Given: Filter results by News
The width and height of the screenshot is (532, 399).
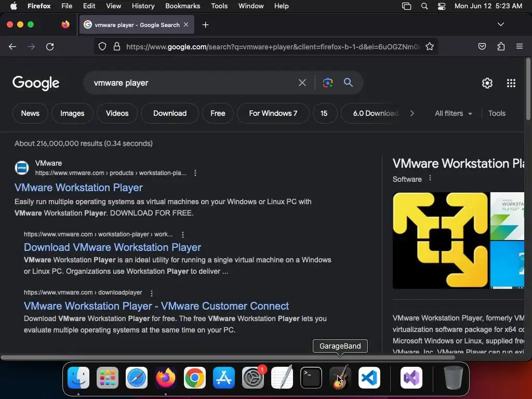Looking at the screenshot, I should point(30,113).
